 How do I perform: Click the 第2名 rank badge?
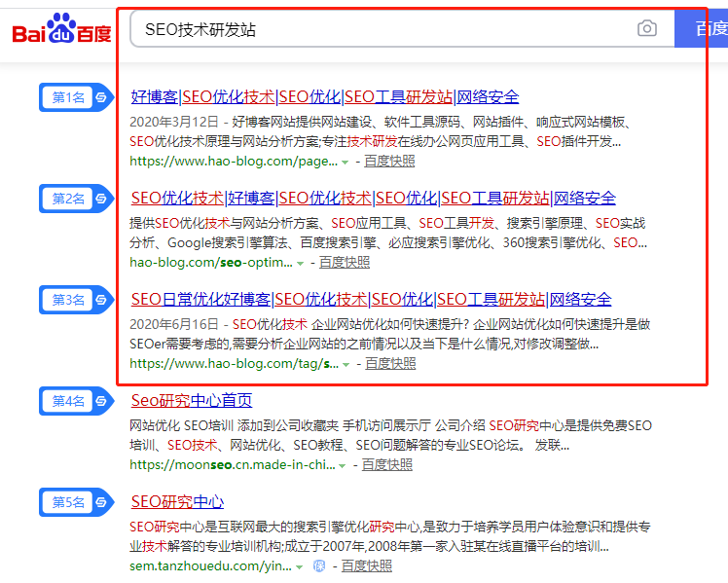point(76,199)
